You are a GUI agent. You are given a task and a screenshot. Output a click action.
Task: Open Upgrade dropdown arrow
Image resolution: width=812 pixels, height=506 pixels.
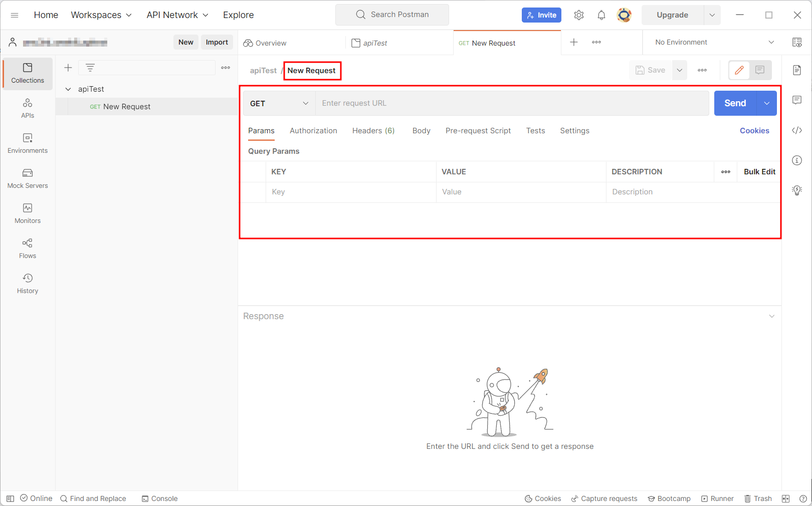pos(712,15)
